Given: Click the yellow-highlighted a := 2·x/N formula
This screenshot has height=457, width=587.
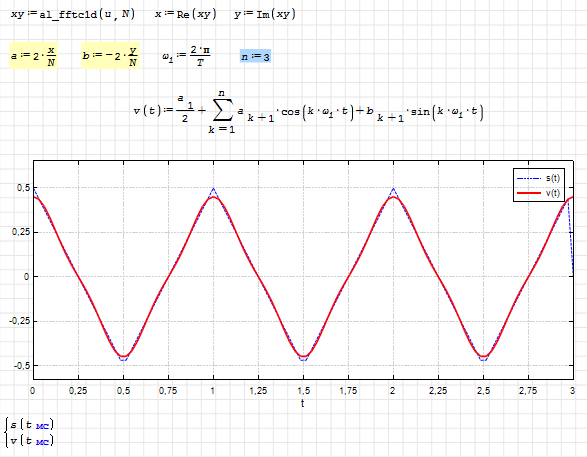Looking at the screenshot, I should (x=33, y=55).
